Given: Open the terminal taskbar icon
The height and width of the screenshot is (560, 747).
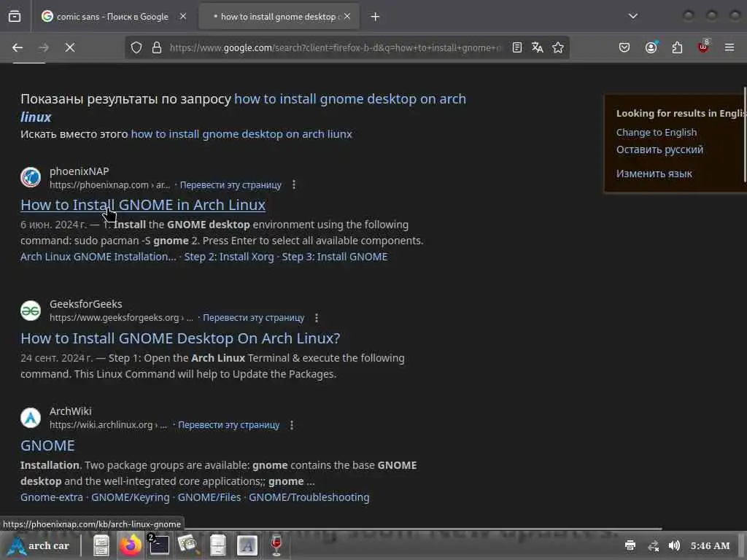Looking at the screenshot, I should click(x=159, y=545).
